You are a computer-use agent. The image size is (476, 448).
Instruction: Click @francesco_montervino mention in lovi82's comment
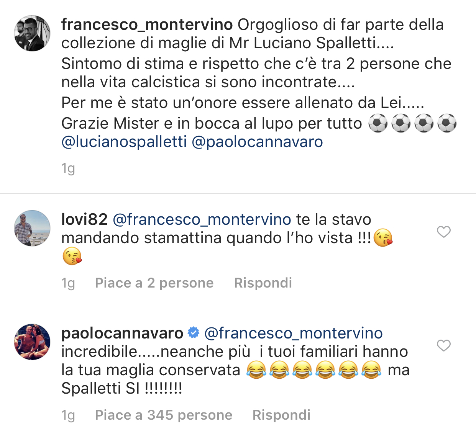[x=202, y=219]
